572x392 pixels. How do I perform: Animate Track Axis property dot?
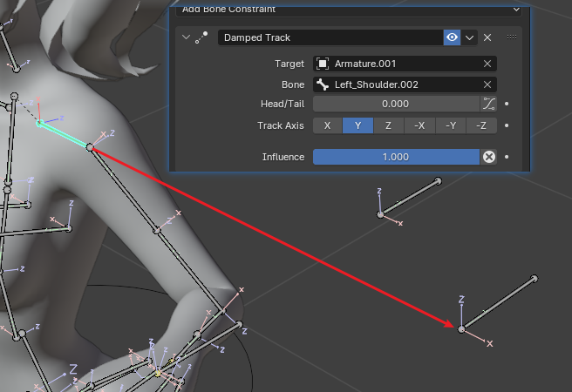click(x=507, y=125)
